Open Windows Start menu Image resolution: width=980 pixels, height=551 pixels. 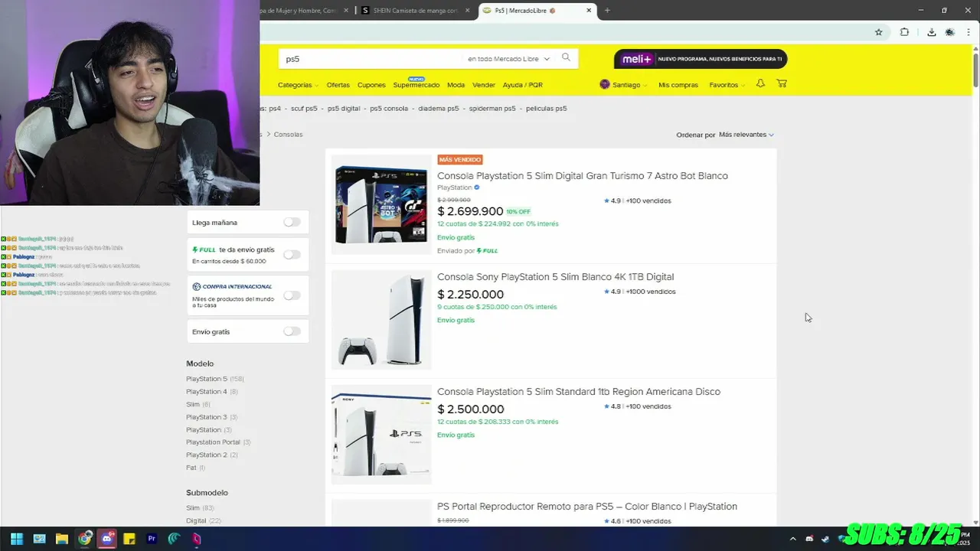(16, 539)
